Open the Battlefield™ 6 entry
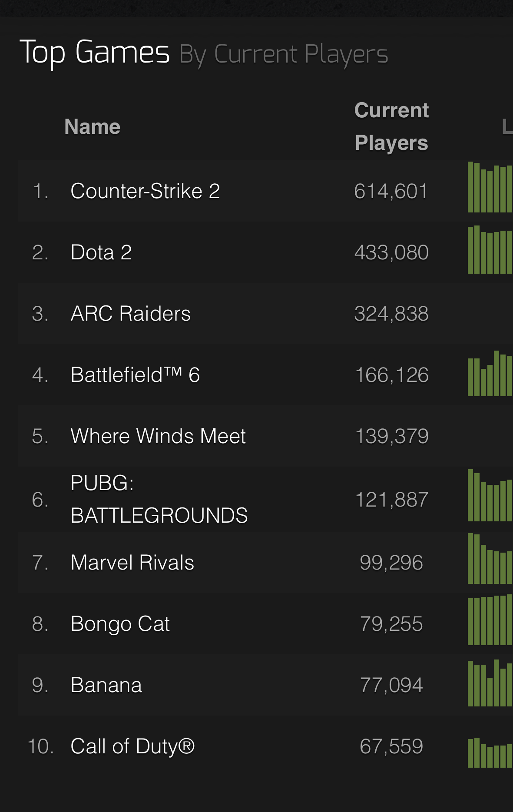Viewport: 513px width, 812px height. tap(135, 375)
